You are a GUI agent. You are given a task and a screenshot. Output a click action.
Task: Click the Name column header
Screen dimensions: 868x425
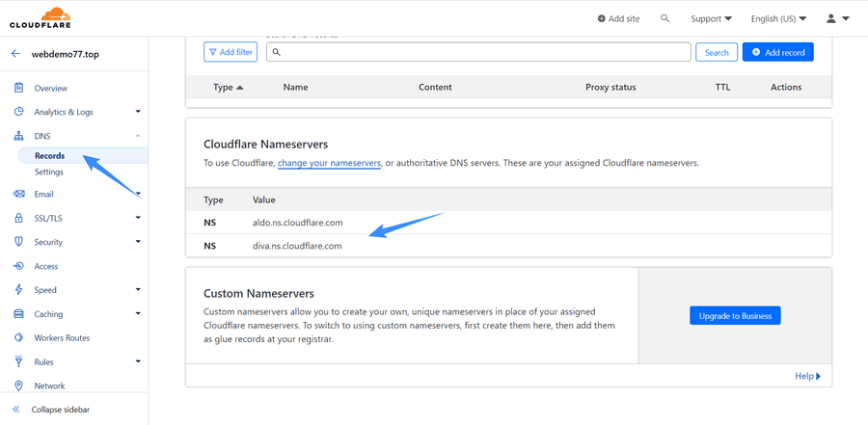[x=295, y=87]
